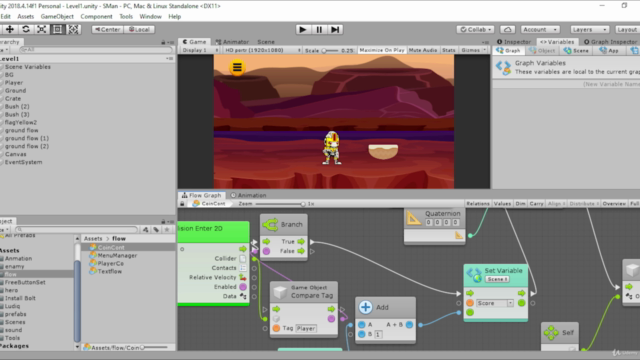Switch to the Animation tab
The image size is (640, 360).
249,195
